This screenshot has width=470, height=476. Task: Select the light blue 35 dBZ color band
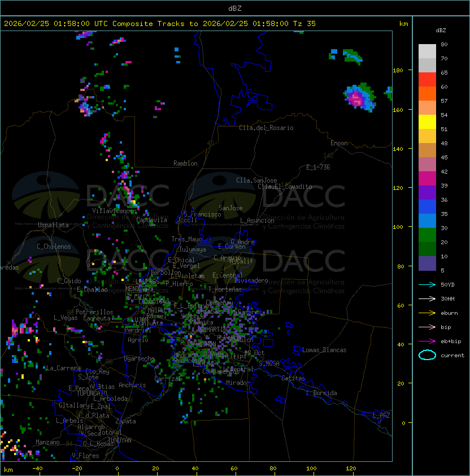click(x=427, y=220)
